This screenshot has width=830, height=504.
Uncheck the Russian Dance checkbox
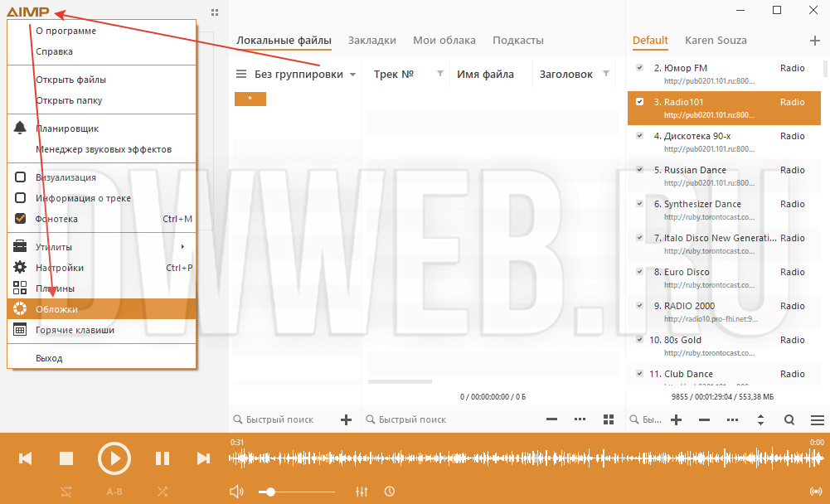coord(639,169)
